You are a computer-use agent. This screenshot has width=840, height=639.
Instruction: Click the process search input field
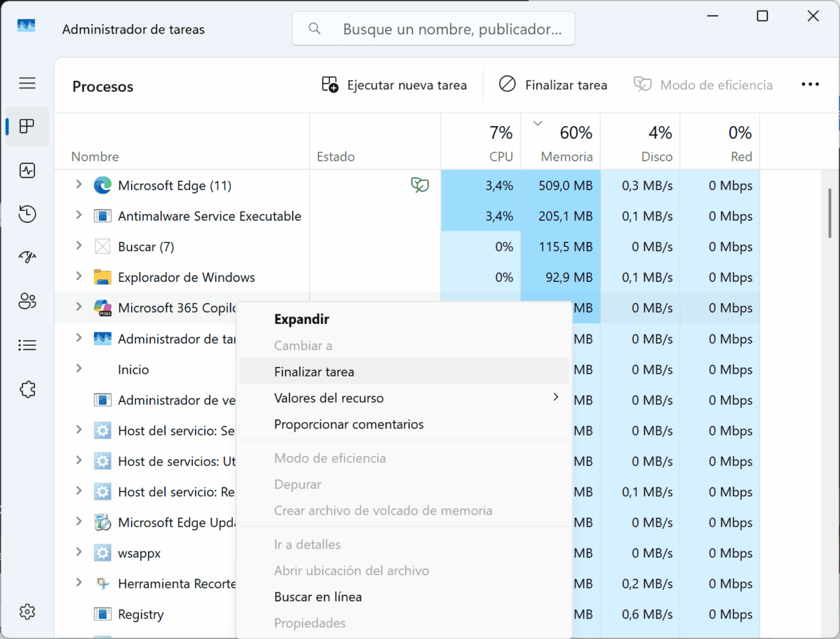(434, 28)
